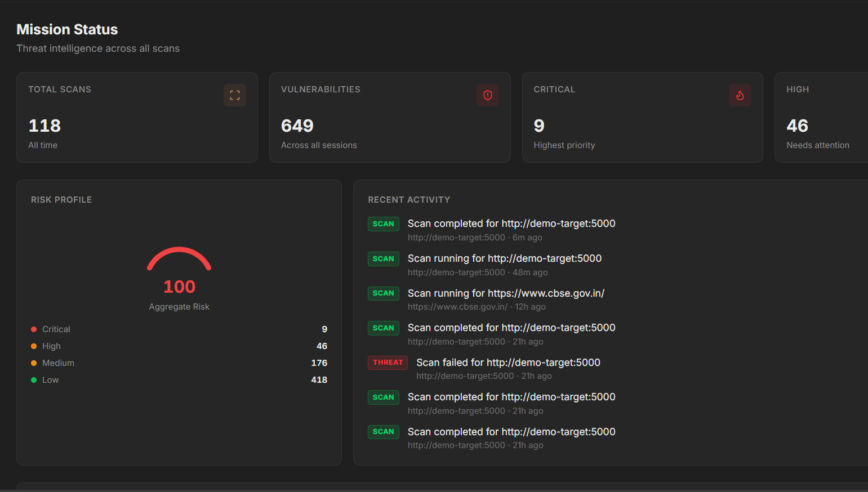868x492 pixels.
Task: Open 'Scan failed for http://demo-target:5000' entry
Action: (x=508, y=363)
